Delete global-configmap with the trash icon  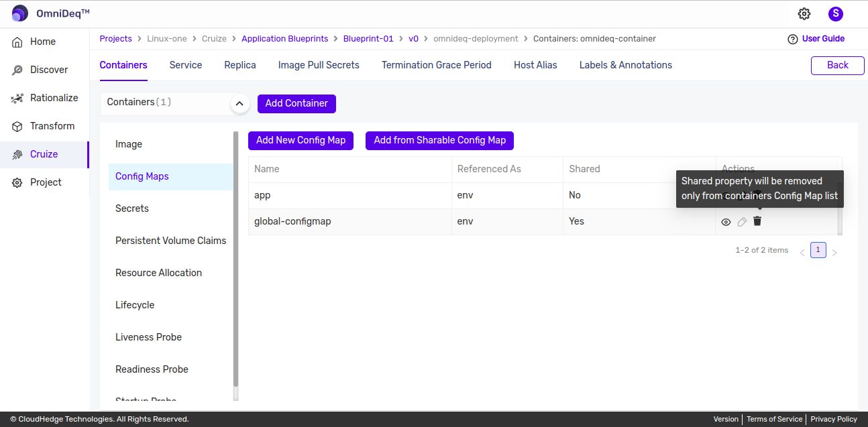[757, 221]
